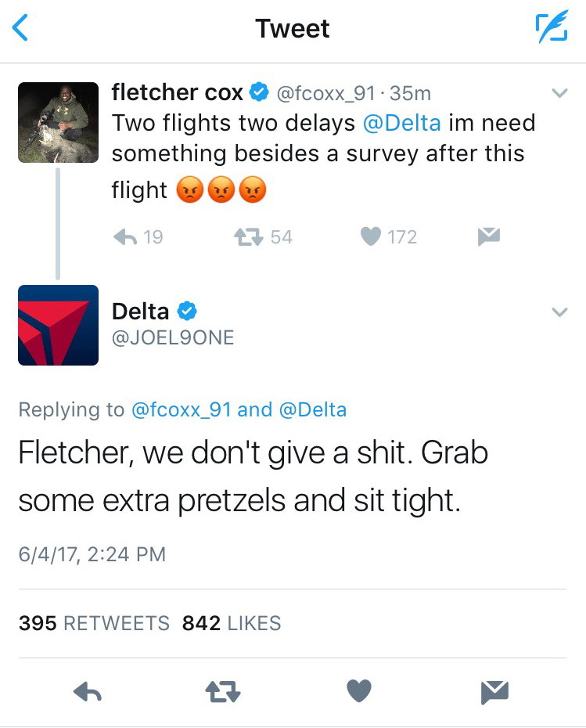Open dropdown chevron beside Delta's name
This screenshot has width=586, height=728.
tap(559, 312)
